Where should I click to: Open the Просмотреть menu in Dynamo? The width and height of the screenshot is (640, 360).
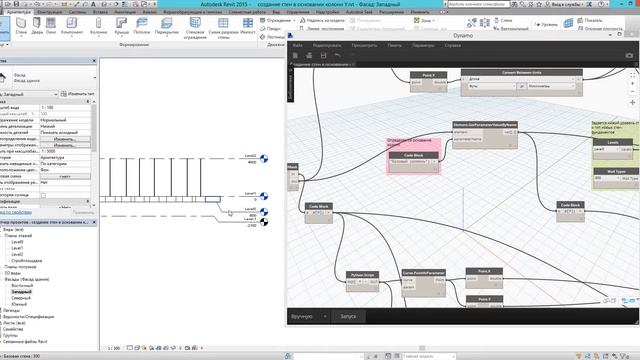(364, 45)
